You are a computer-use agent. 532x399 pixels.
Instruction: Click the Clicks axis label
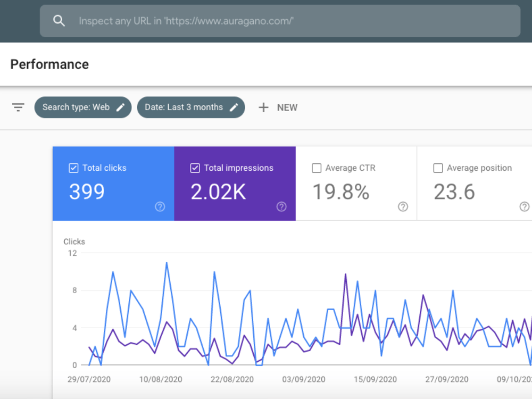click(74, 242)
